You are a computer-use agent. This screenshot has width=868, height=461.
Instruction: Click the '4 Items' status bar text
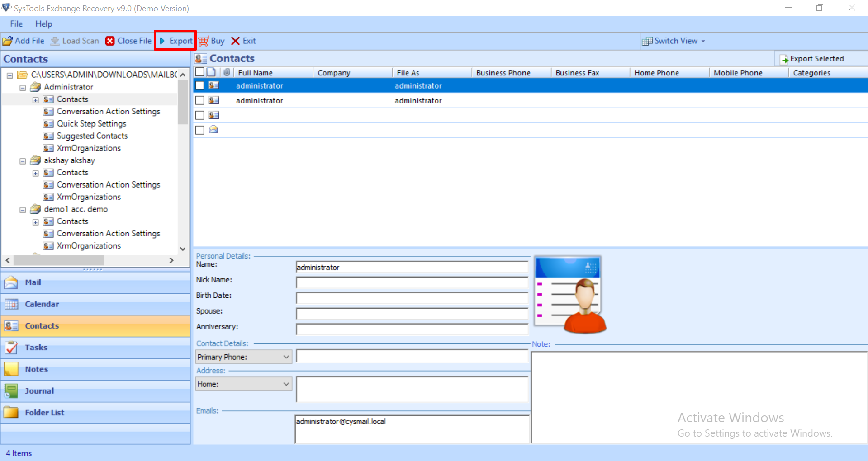pos(19,453)
